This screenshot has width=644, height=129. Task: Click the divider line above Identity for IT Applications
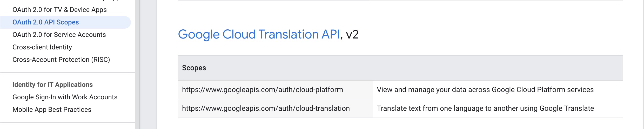68,73
